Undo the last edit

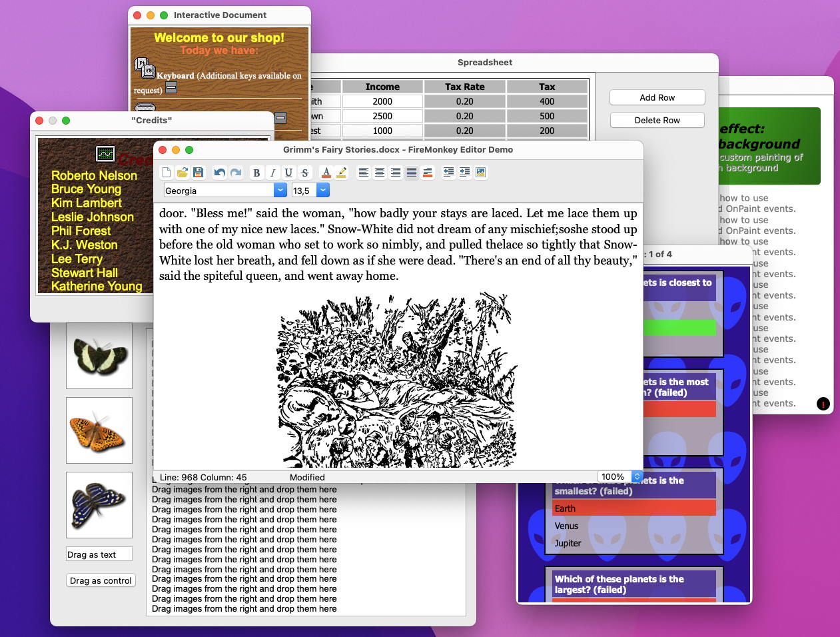coord(219,173)
